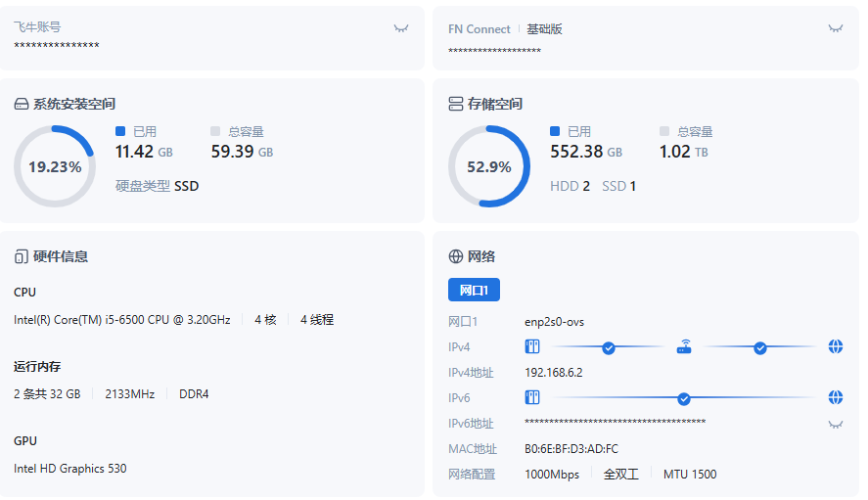This screenshot has width=868, height=500.
Task: Click the 运行内存 heading
Action: [37, 367]
